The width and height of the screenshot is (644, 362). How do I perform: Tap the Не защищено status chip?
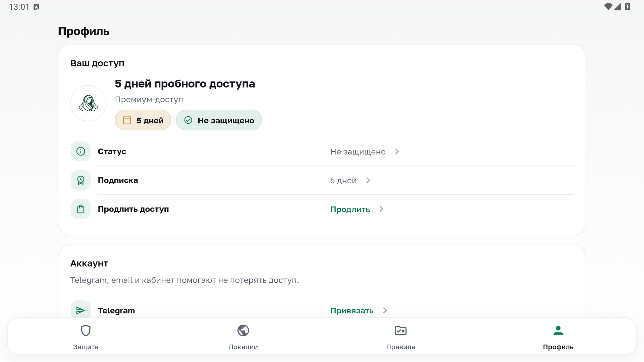coord(219,120)
